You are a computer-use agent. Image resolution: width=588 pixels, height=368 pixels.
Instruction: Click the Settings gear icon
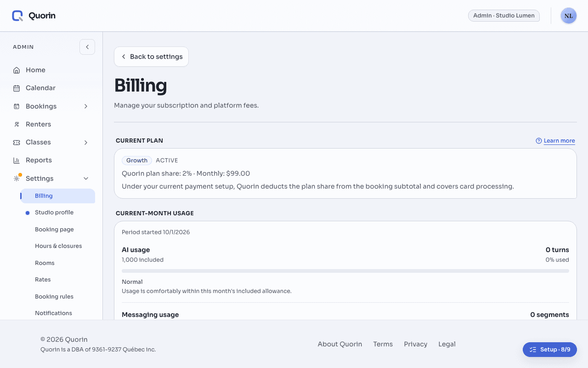[17, 178]
